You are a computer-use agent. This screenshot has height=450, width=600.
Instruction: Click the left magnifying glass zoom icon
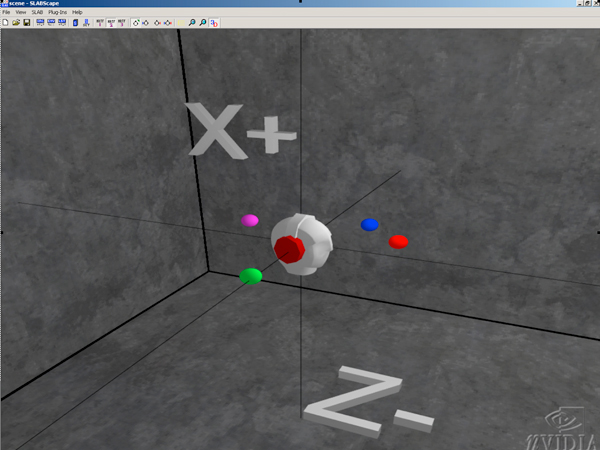point(192,23)
